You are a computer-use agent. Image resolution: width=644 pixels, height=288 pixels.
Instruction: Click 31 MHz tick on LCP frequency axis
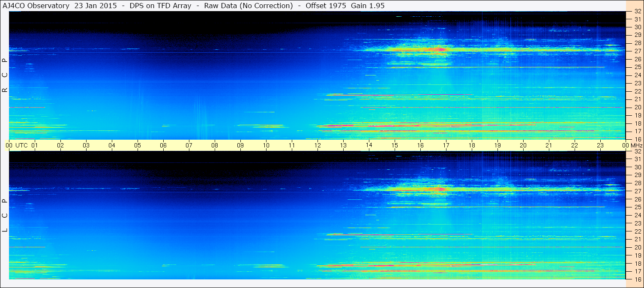(x=638, y=159)
